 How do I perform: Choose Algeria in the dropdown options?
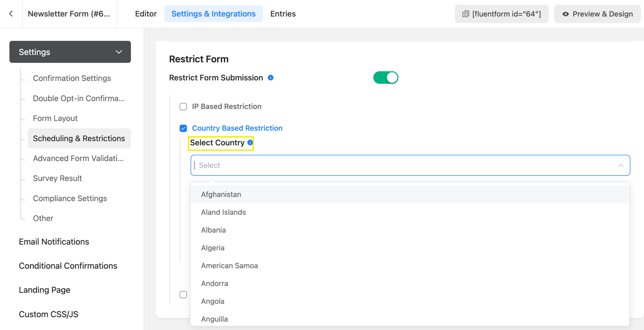pos(213,248)
